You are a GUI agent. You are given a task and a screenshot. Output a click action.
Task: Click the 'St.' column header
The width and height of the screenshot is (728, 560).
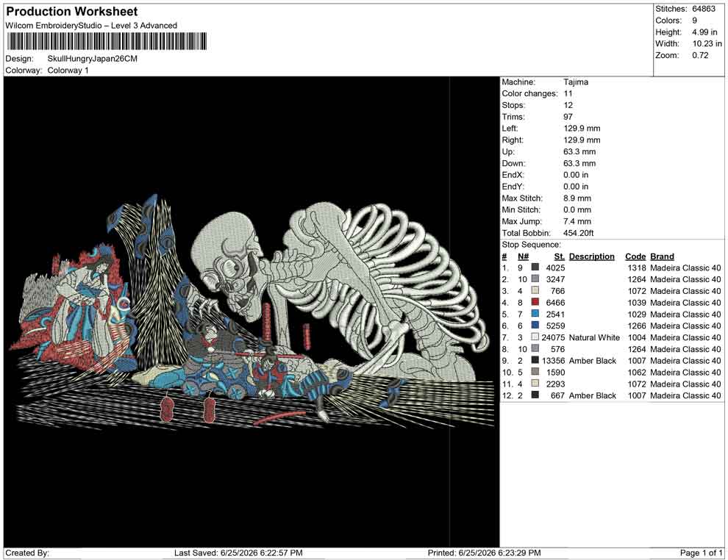tap(560, 256)
